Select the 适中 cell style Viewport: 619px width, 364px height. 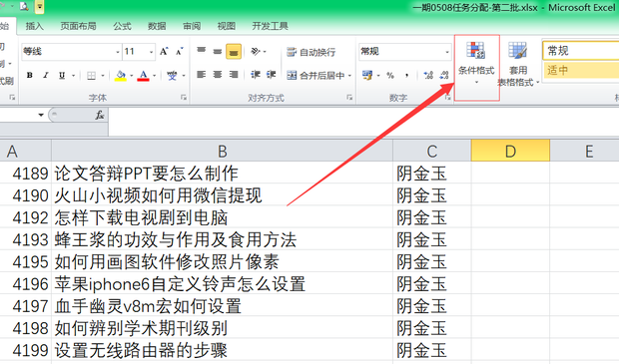click(581, 70)
